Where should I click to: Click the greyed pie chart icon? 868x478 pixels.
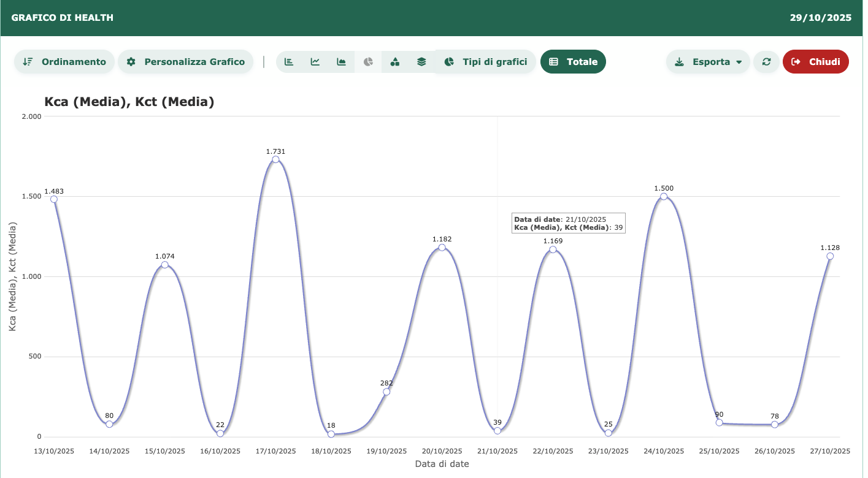coord(368,62)
